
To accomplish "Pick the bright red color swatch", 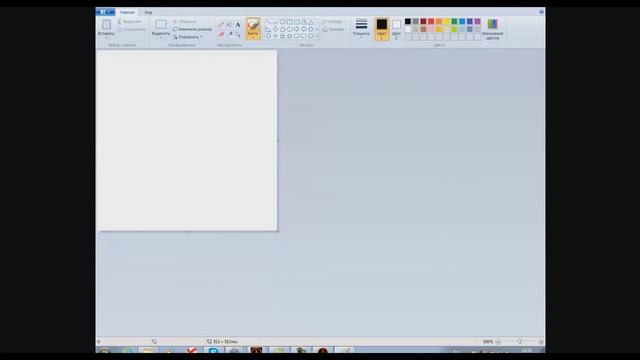I will [431, 21].
